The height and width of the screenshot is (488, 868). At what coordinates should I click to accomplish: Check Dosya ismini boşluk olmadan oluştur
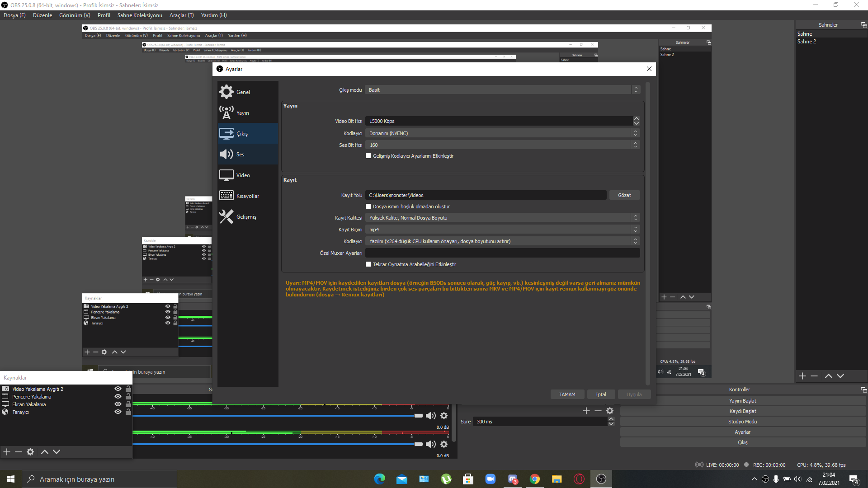coord(368,206)
